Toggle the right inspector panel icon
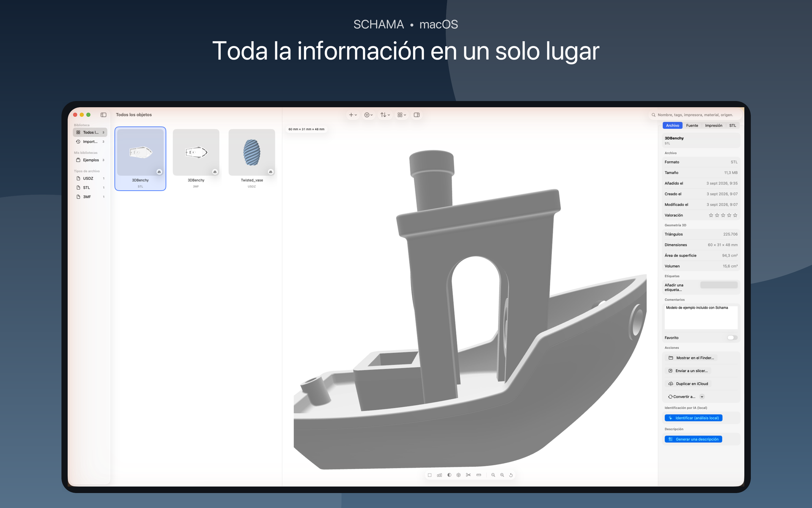This screenshot has width=812, height=508. pos(417,115)
